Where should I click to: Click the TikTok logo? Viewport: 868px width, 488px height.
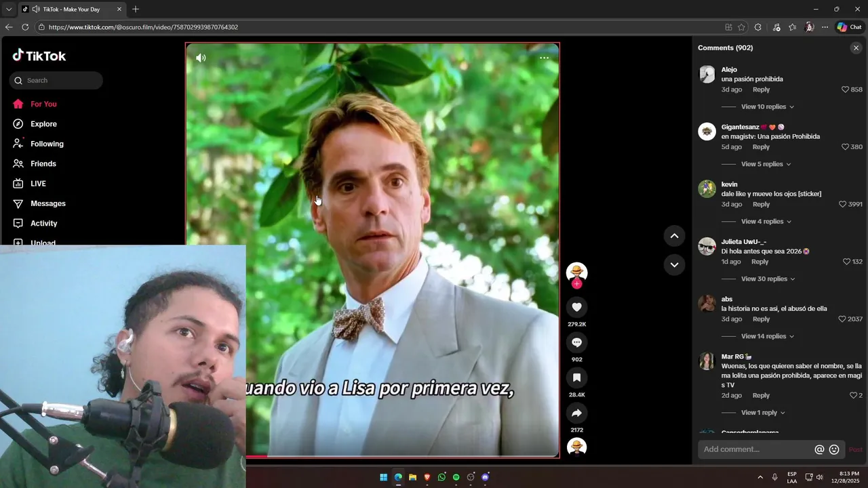tap(39, 56)
